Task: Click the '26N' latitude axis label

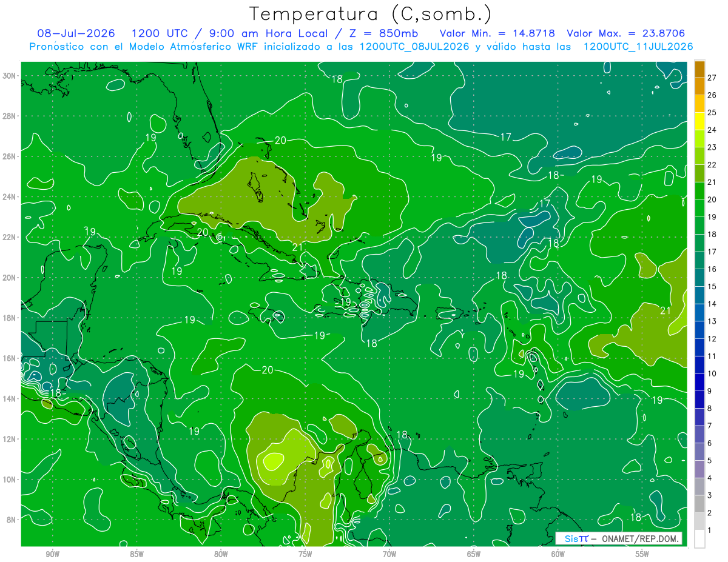Action: 9,156
